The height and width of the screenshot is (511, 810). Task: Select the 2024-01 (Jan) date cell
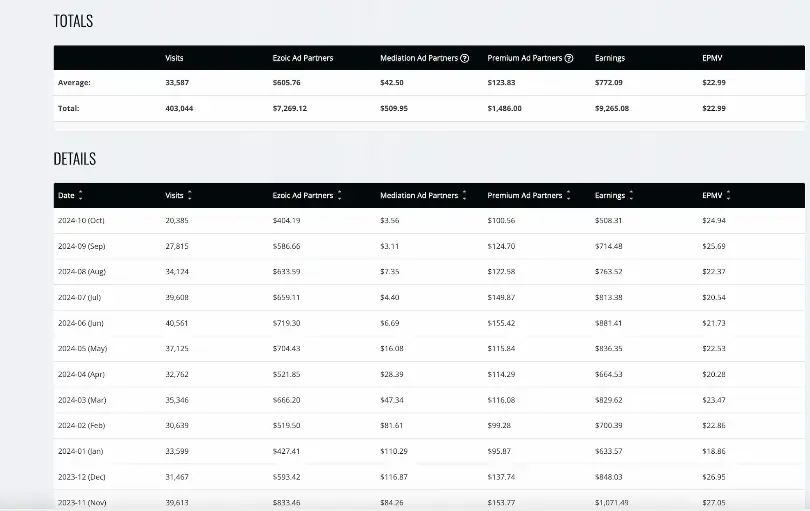pos(81,452)
